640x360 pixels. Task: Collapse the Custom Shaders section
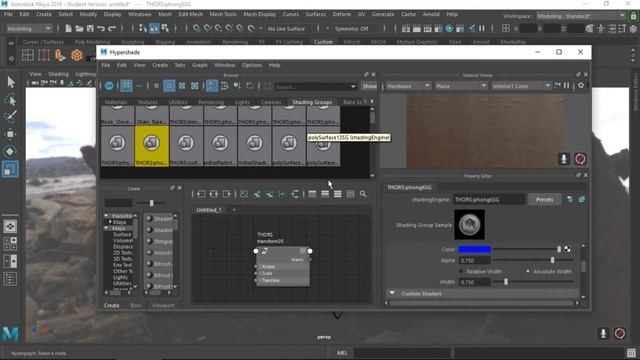(392, 293)
